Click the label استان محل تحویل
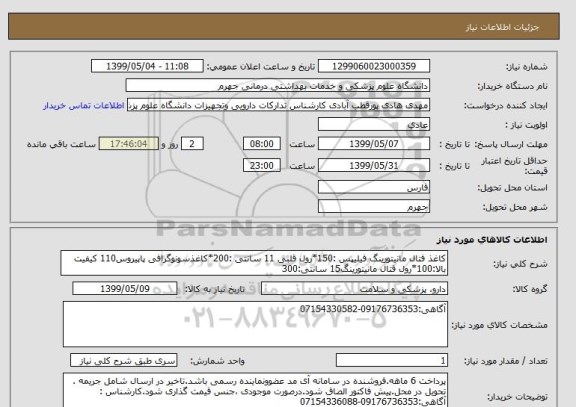 512,188
